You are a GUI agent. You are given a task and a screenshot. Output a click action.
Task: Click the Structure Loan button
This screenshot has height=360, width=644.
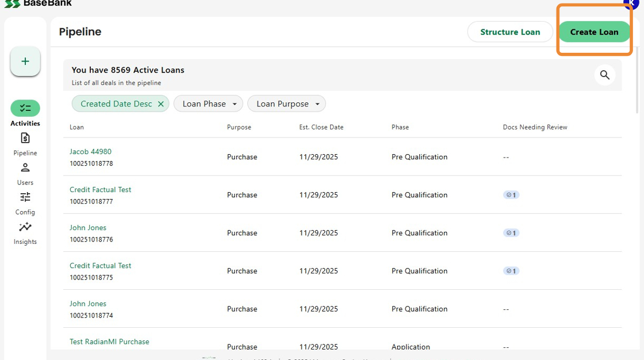point(510,32)
